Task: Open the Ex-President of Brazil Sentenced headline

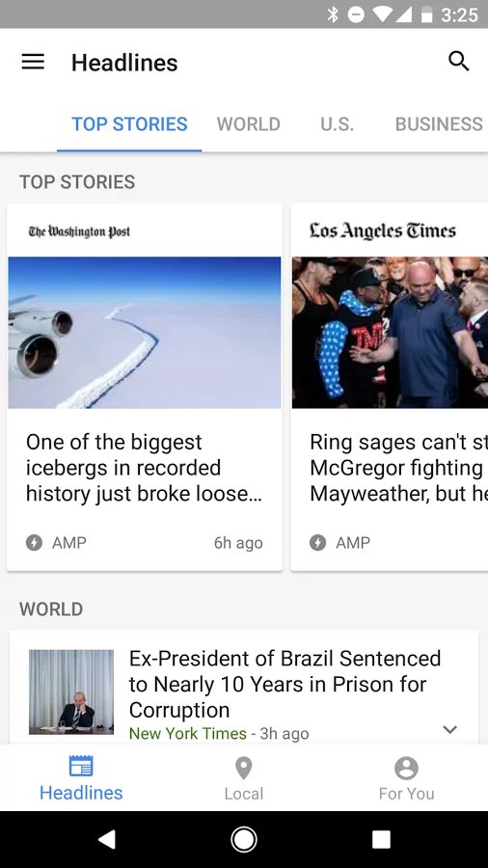Action: coord(285,684)
